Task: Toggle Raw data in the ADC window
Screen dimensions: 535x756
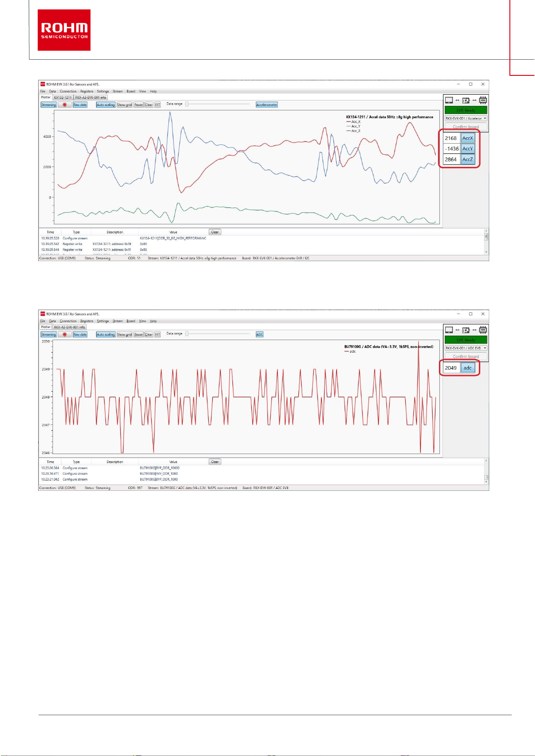Action: coord(80,335)
